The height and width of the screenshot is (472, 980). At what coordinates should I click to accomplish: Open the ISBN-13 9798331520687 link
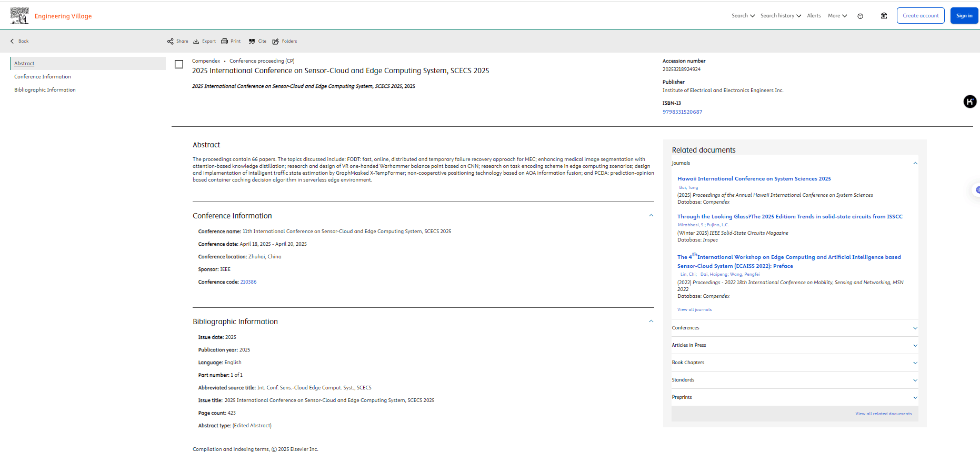coord(682,112)
